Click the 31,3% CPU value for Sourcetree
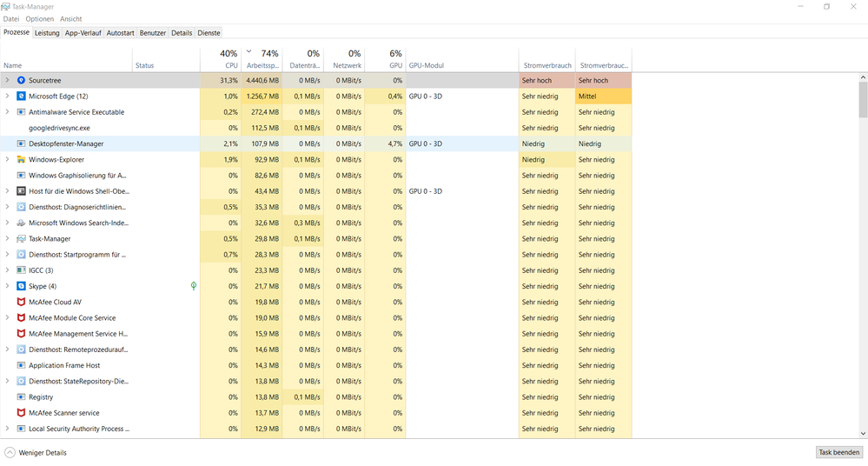Viewport: 868px width, 466px height. pos(229,80)
